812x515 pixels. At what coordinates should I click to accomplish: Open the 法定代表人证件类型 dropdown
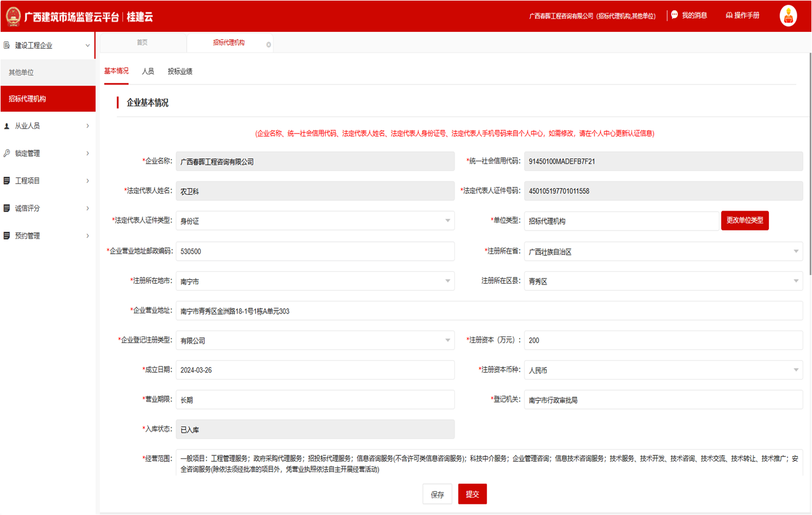pyautogui.click(x=447, y=221)
